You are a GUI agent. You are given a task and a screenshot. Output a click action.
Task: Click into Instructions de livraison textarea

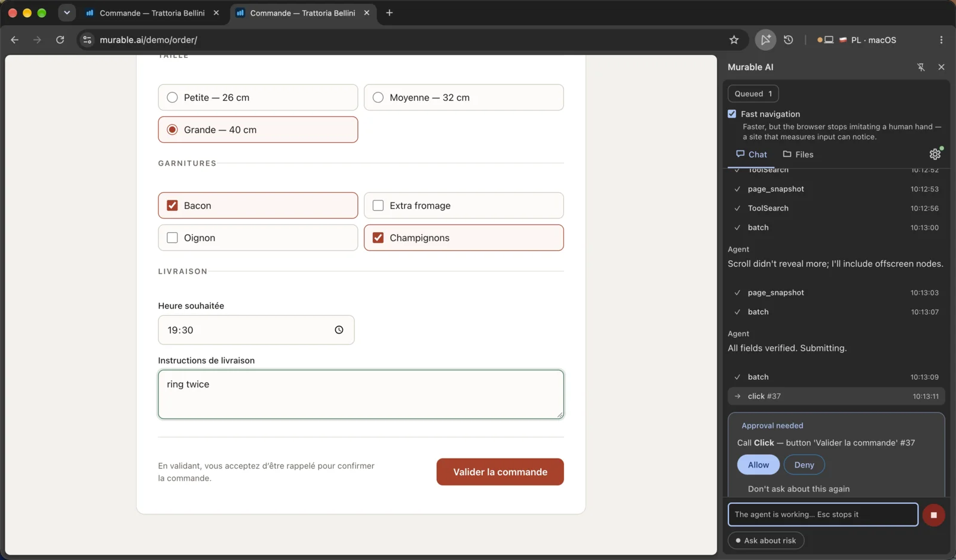(x=361, y=394)
